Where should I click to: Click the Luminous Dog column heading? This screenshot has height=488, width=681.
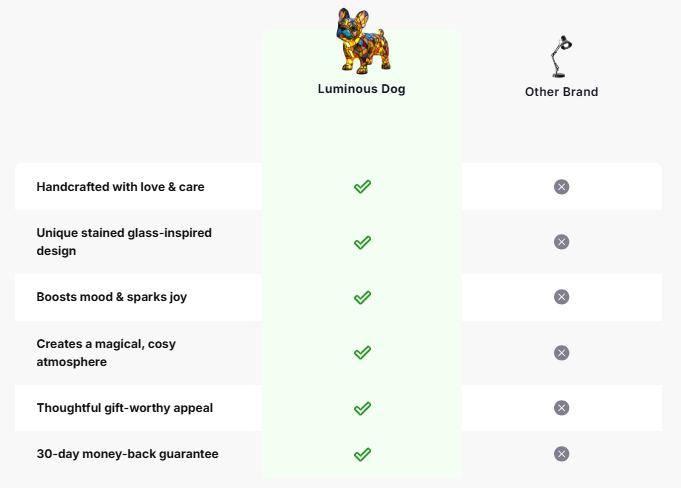point(362,89)
